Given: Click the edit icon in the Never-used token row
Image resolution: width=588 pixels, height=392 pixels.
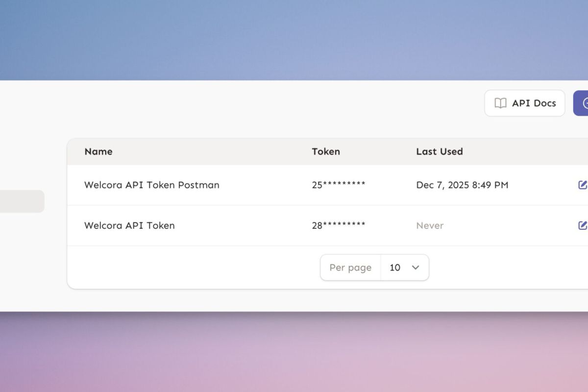Looking at the screenshot, I should pyautogui.click(x=582, y=225).
